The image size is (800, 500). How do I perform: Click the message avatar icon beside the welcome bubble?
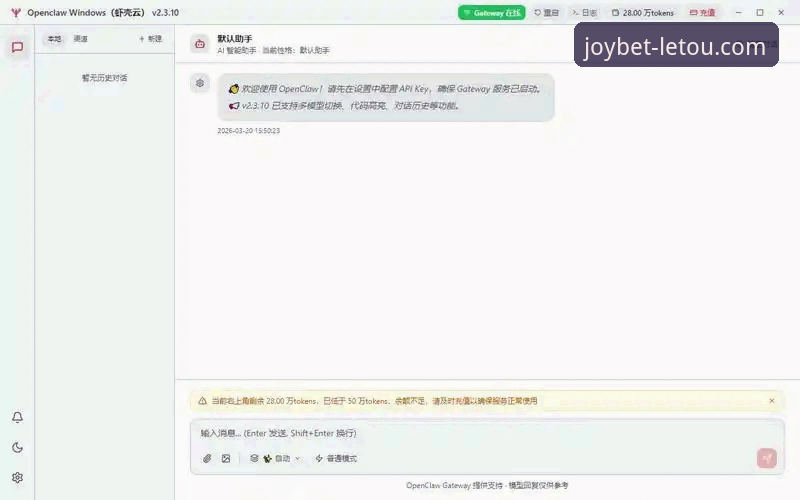(200, 83)
